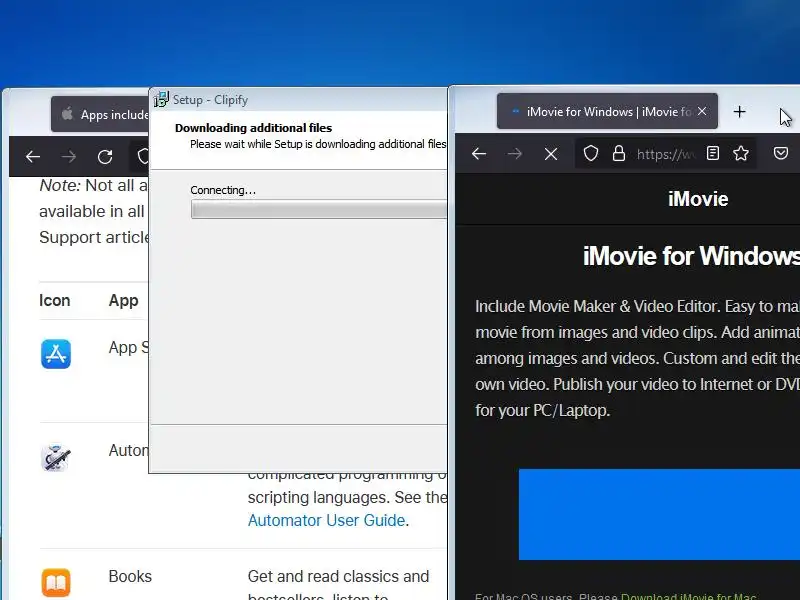Click the Setup - Clipify installer icon
Viewport: 800px width, 600px height.
[x=161, y=99]
